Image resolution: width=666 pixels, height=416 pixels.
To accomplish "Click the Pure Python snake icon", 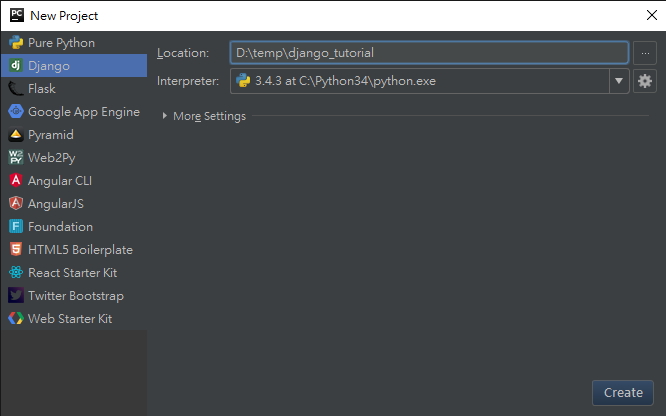I will [16, 42].
